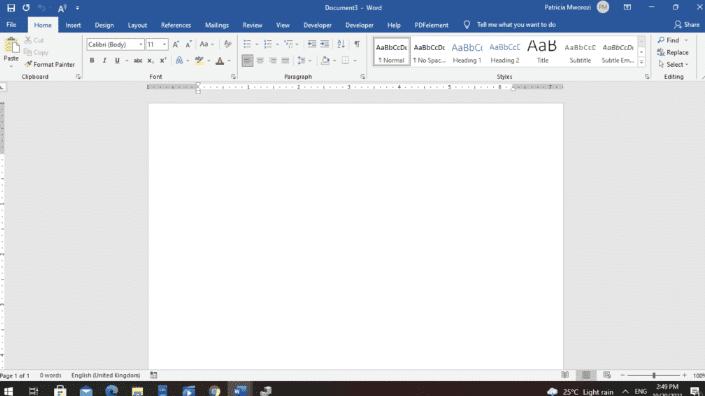The image size is (705, 396).
Task: Open Text Effects and Typography icon
Action: pyautogui.click(x=179, y=60)
